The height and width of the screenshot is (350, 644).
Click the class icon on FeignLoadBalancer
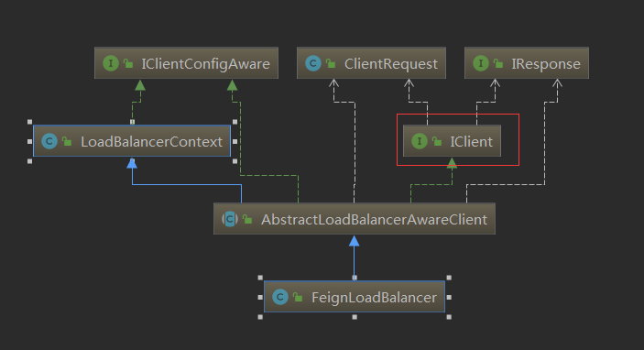point(280,297)
